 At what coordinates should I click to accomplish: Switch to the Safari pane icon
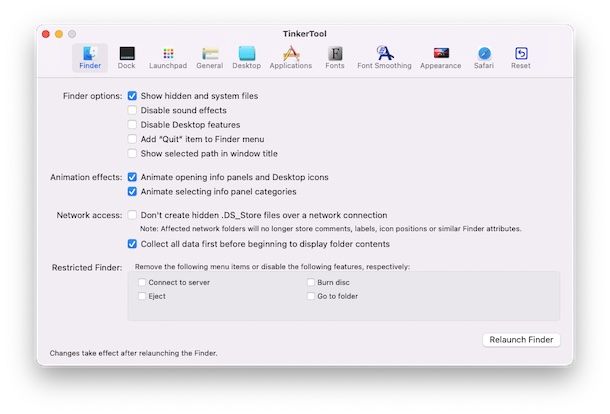[484, 58]
